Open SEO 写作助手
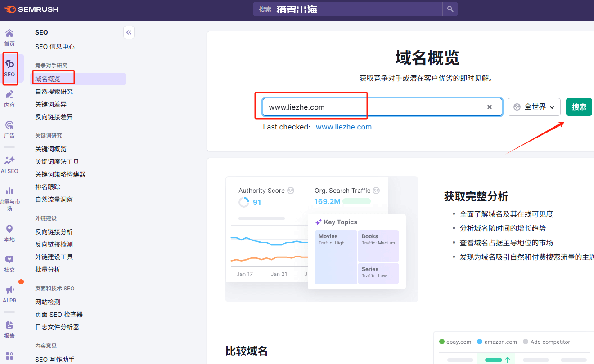 (55, 360)
